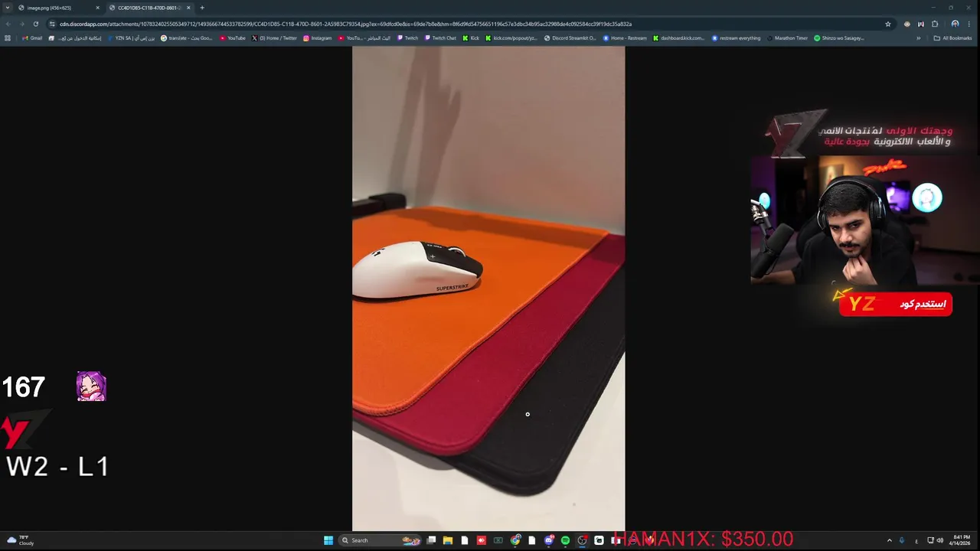Open the clock showing 8:41 PM
Viewport: 980px width, 551px height.
coord(960,540)
